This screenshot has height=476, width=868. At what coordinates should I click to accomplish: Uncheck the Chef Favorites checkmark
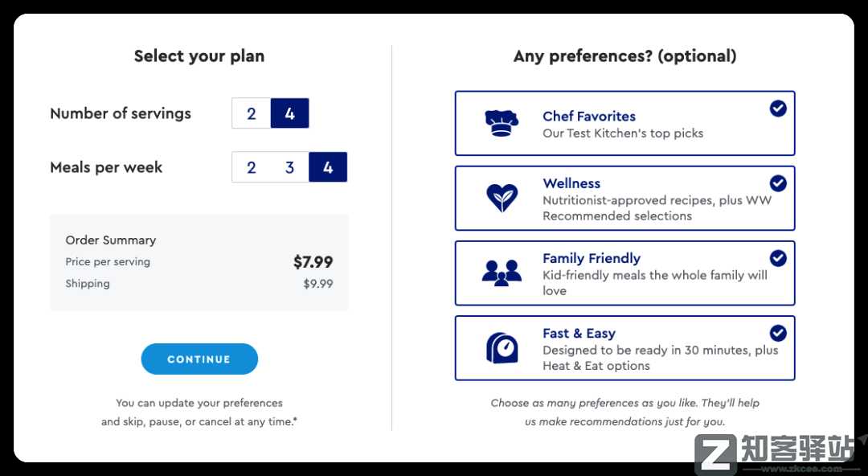778,109
